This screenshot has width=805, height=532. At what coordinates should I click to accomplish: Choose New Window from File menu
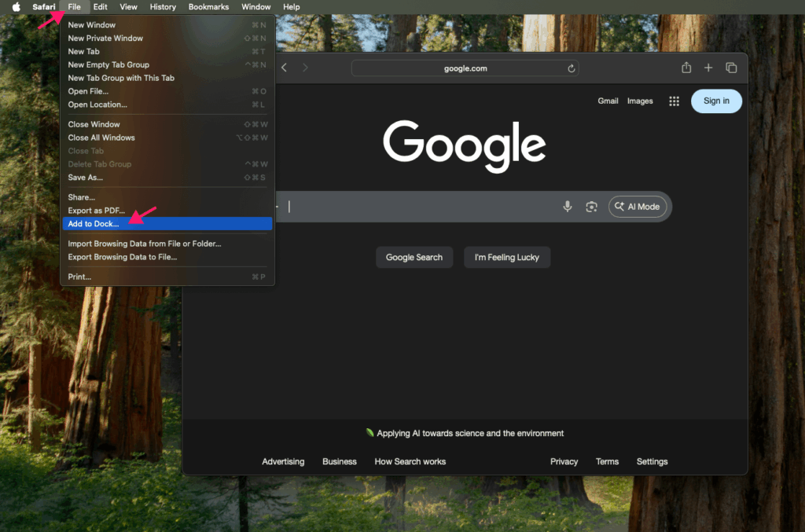click(x=167, y=24)
